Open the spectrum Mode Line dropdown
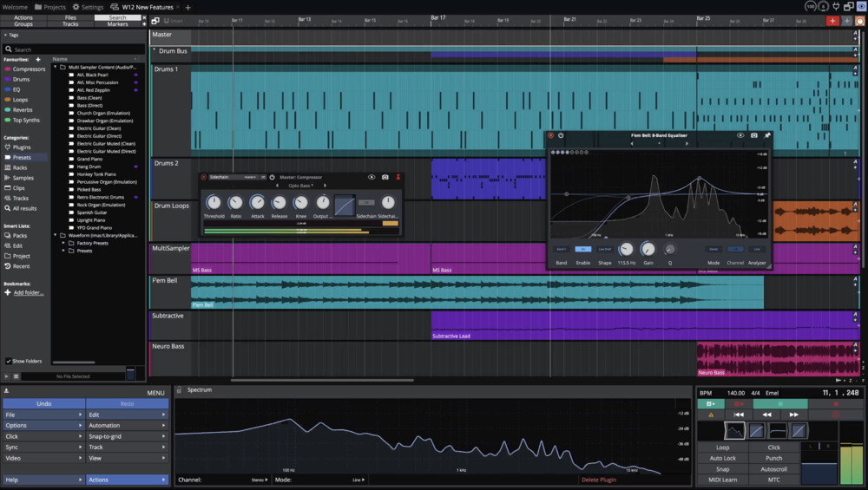 [358, 480]
